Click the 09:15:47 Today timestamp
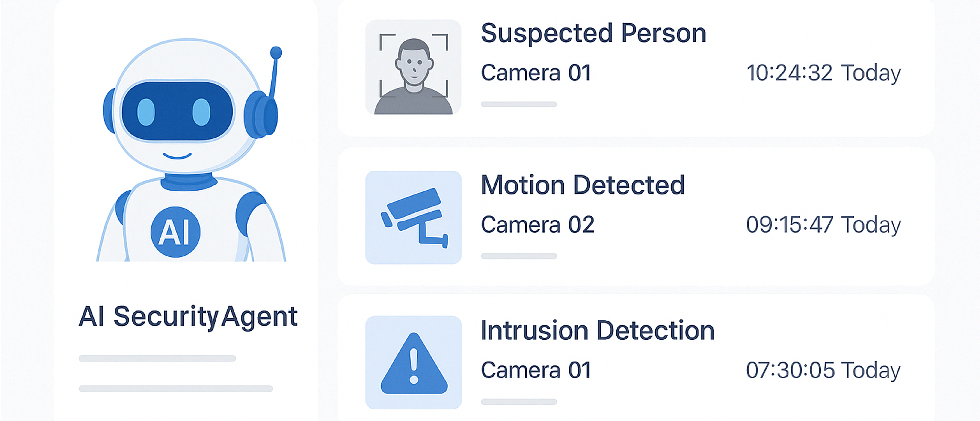This screenshot has width=980, height=421. point(823,224)
